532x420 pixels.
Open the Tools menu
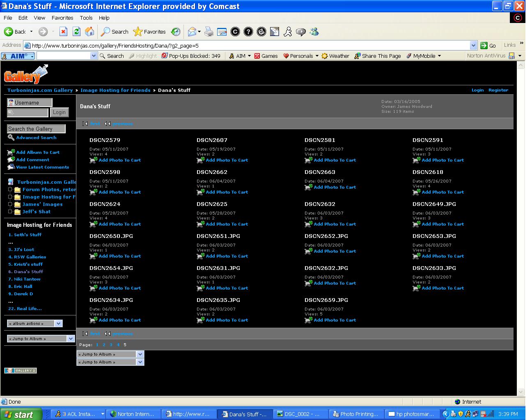pyautogui.click(x=86, y=18)
